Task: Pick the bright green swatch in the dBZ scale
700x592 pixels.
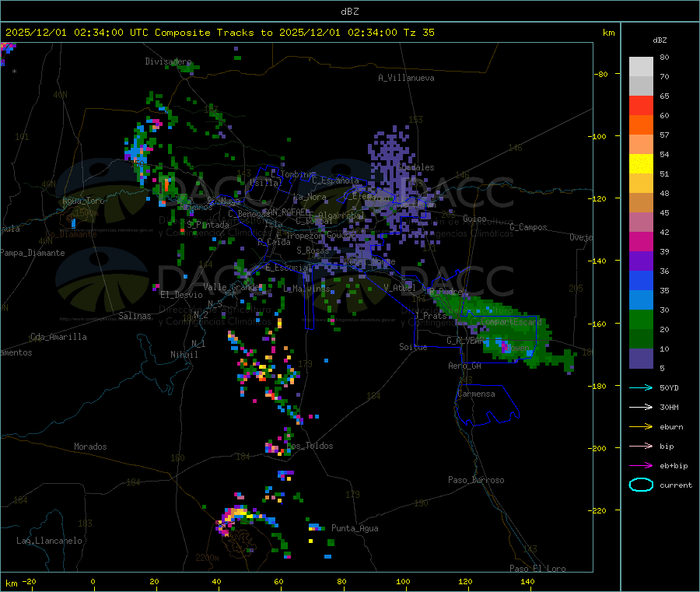Action: [641, 319]
